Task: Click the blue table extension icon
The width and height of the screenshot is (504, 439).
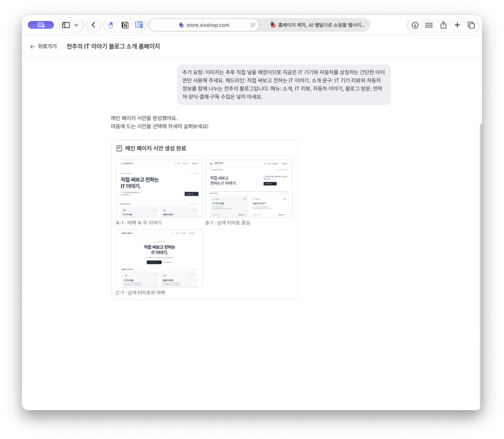Action: coord(139,25)
